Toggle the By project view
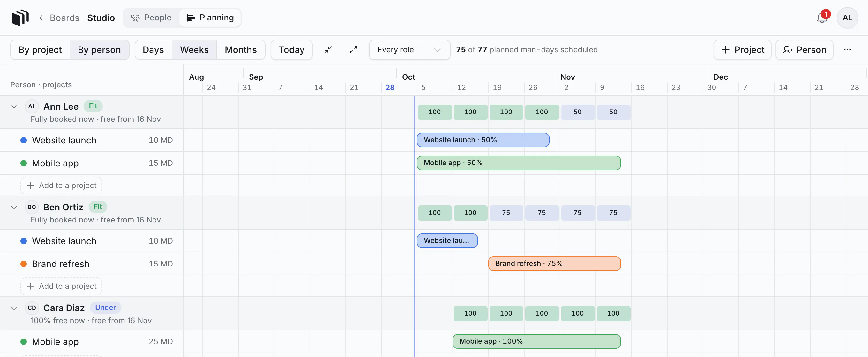Screen dimensions: 868x357 tap(40, 50)
